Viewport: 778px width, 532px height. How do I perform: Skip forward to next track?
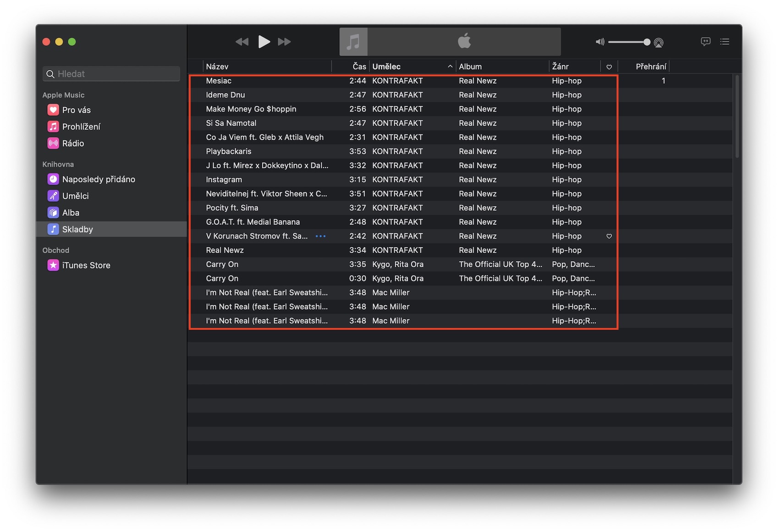284,42
